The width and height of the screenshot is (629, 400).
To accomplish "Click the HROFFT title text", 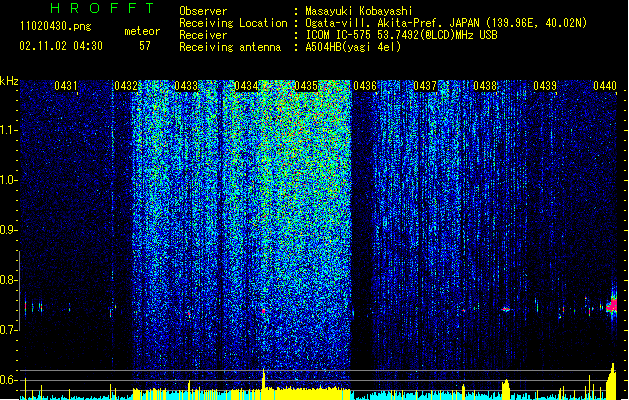I will pyautogui.click(x=103, y=8).
